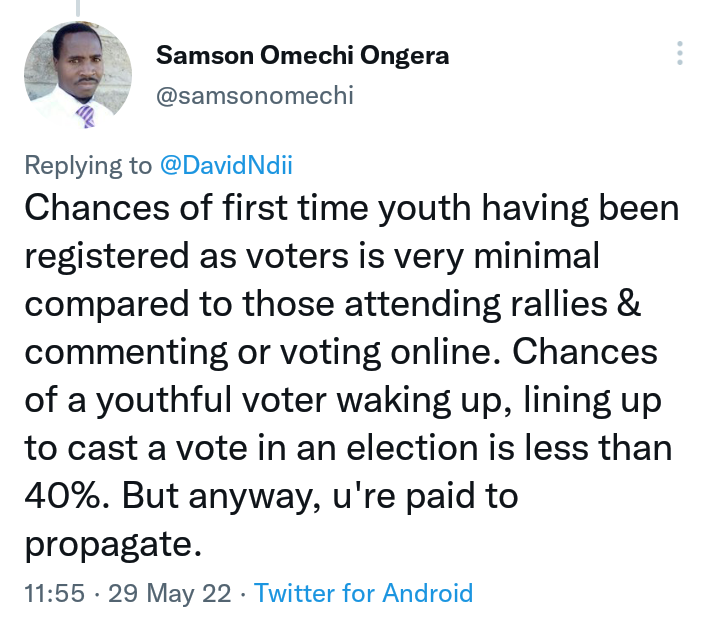Click the word election in tweet text

click(412, 448)
